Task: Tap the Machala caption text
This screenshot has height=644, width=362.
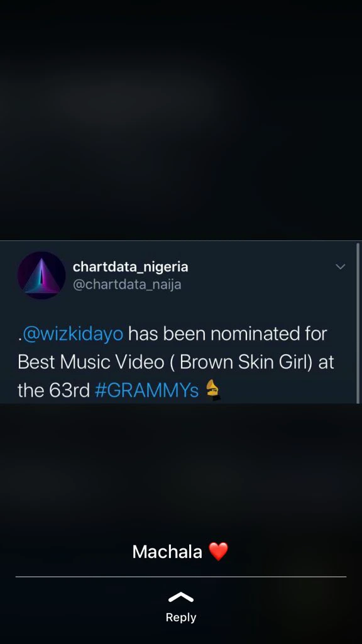Action: (x=167, y=552)
